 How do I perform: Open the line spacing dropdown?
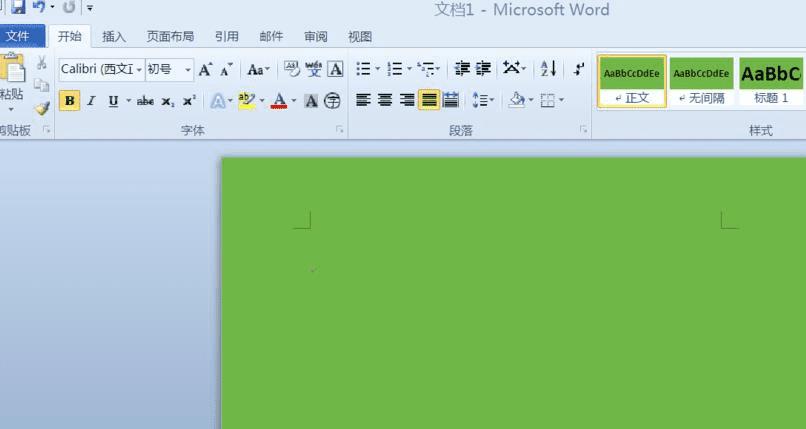click(x=483, y=100)
